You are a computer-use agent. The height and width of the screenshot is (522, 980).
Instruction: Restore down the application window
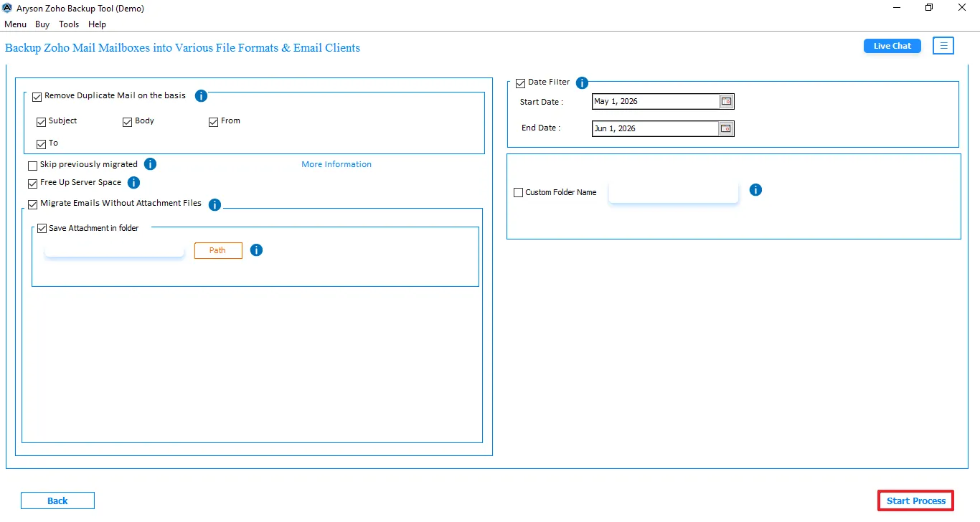(929, 8)
